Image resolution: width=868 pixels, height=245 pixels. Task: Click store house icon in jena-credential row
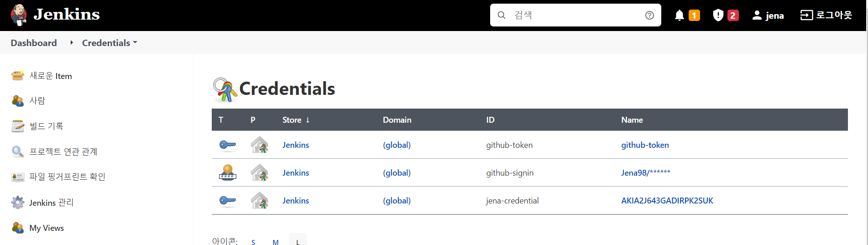point(260,200)
